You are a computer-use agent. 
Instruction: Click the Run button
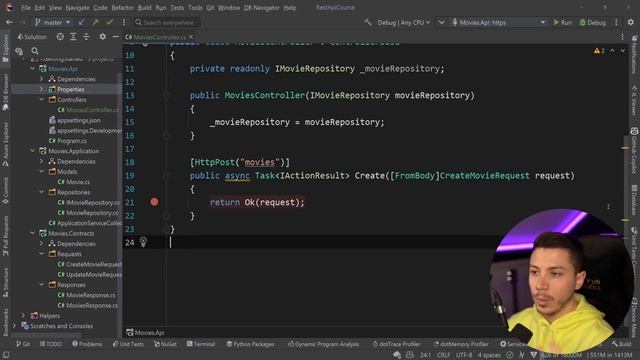[562, 22]
